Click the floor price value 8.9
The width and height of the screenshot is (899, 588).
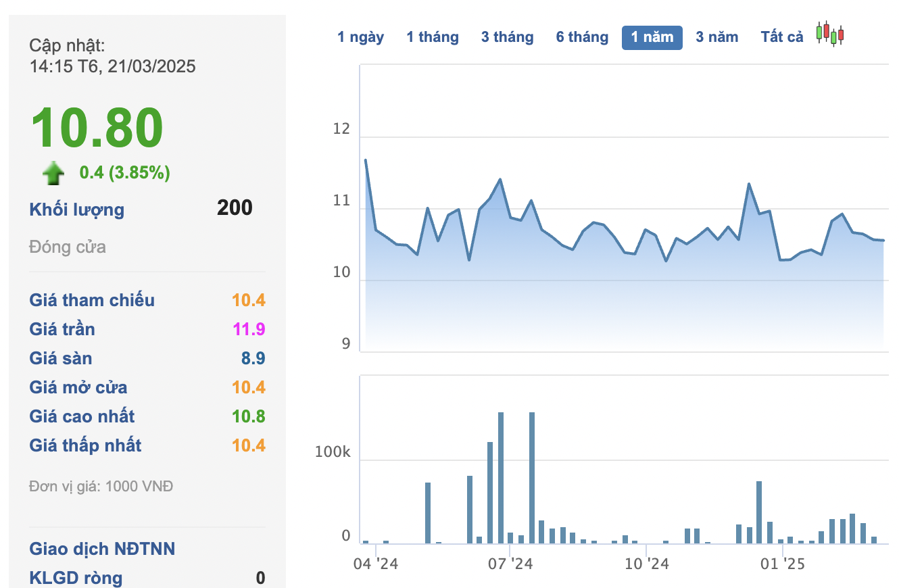[253, 358]
